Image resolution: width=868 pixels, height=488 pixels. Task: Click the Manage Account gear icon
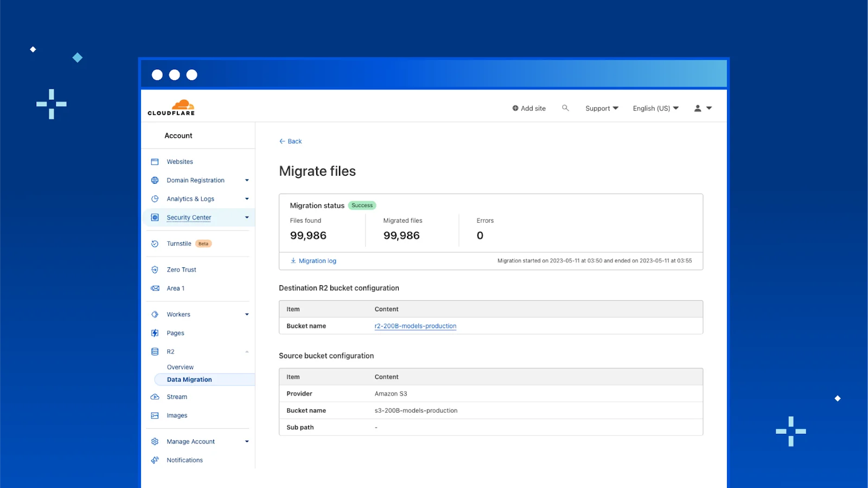coord(155,441)
